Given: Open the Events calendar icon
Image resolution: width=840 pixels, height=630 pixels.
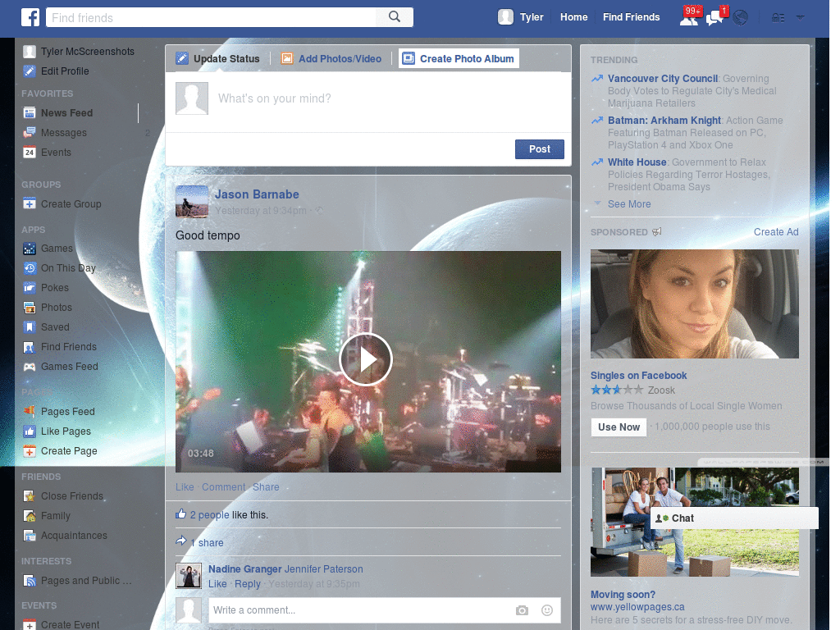Looking at the screenshot, I should [30, 152].
